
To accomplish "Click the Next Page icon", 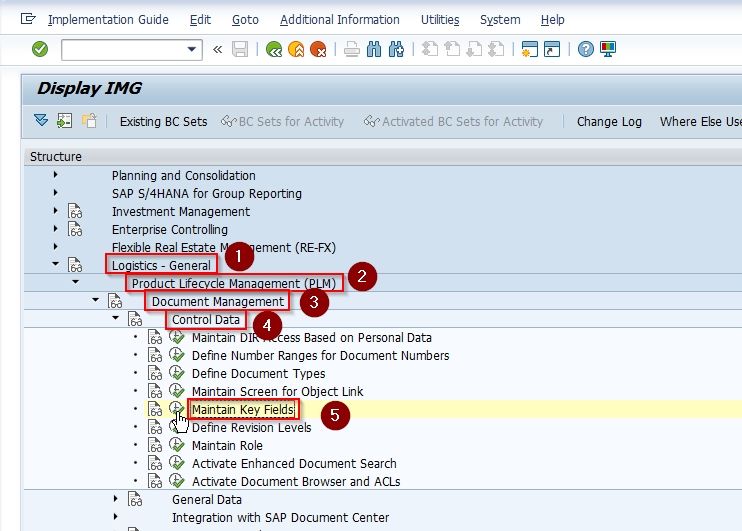I will pyautogui.click(x=474, y=49).
